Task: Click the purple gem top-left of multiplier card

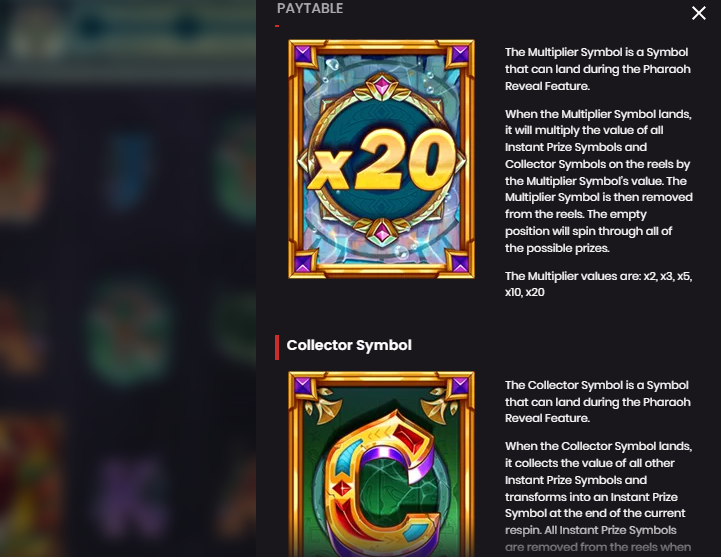Action: click(303, 55)
